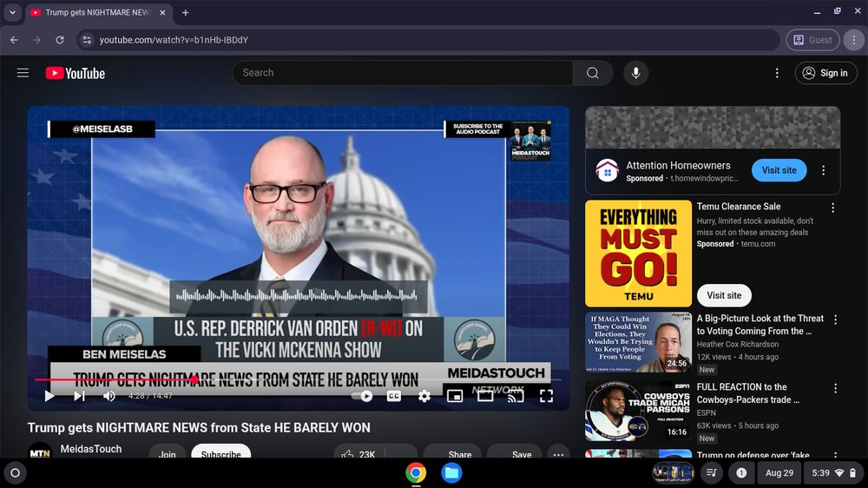
Task: Go to the YouTube home logo
Action: [76, 73]
